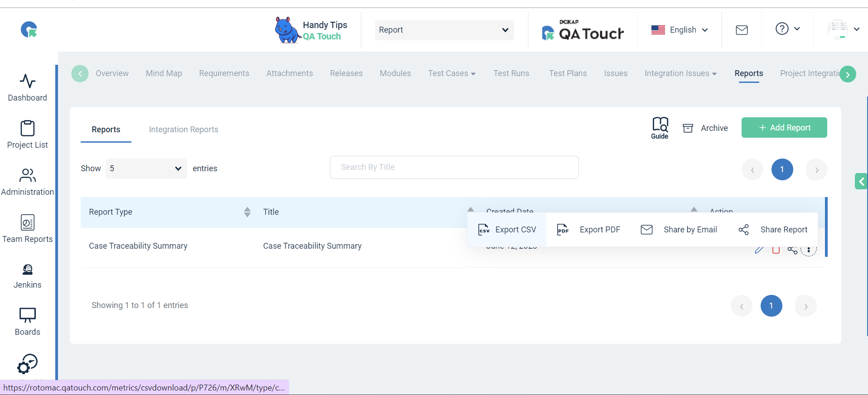Click the Add Report button

point(784,128)
